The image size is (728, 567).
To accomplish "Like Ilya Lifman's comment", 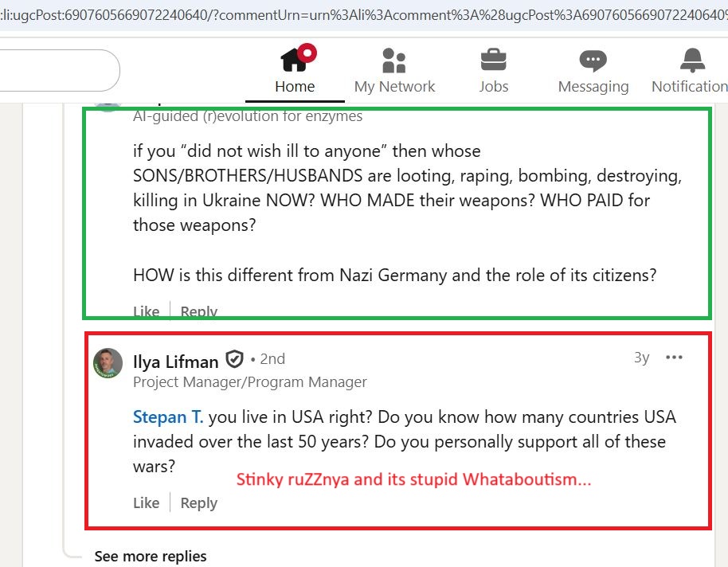I will pos(146,502).
